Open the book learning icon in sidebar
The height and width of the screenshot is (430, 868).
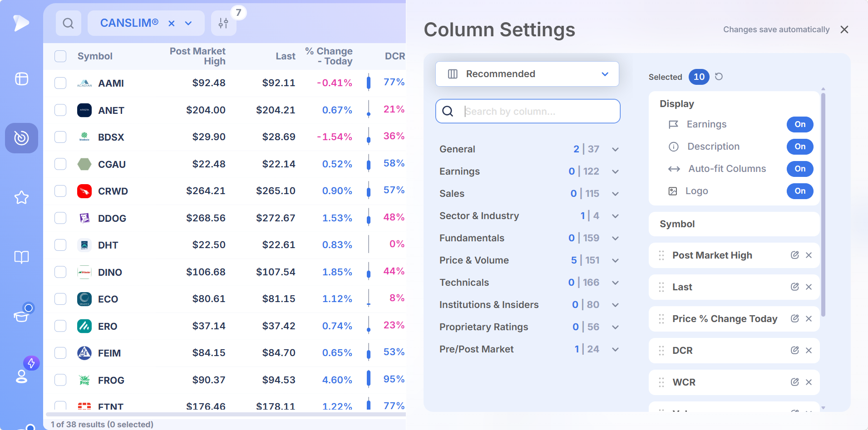point(21,257)
